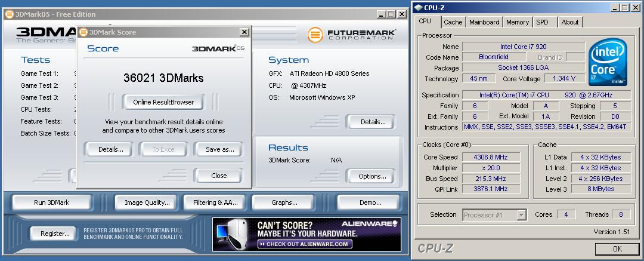Click the Intel Core i7 logo
This screenshot has width=644, height=261.
click(x=608, y=62)
